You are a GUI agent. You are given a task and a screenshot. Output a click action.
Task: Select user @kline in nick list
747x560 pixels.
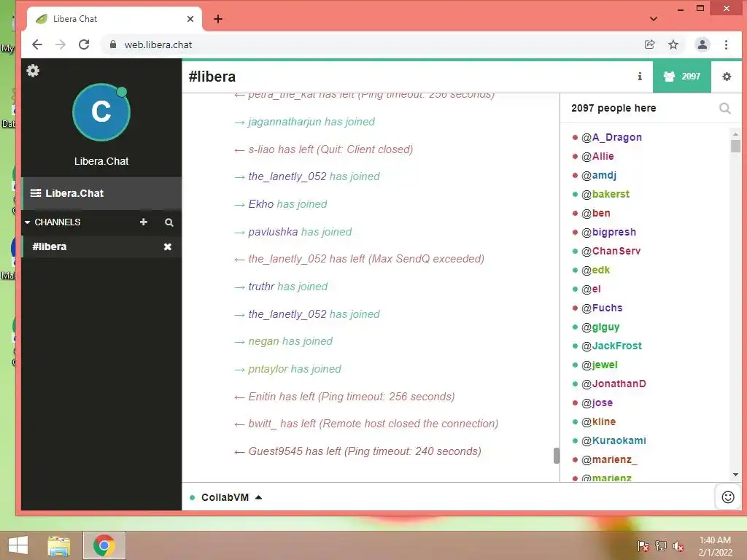pyautogui.click(x=598, y=421)
